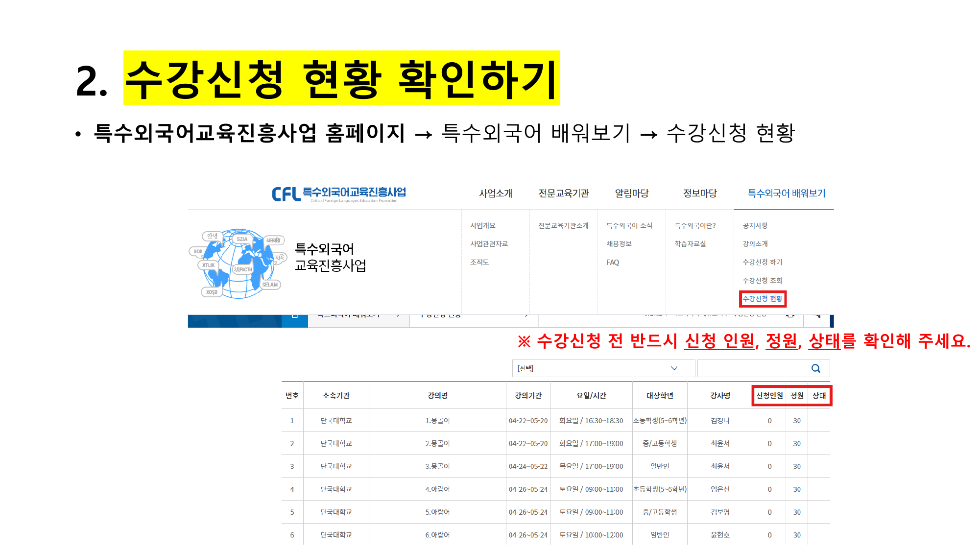The width and height of the screenshot is (980, 551).
Task: Open the 전문교육기관 menu
Action: (563, 193)
